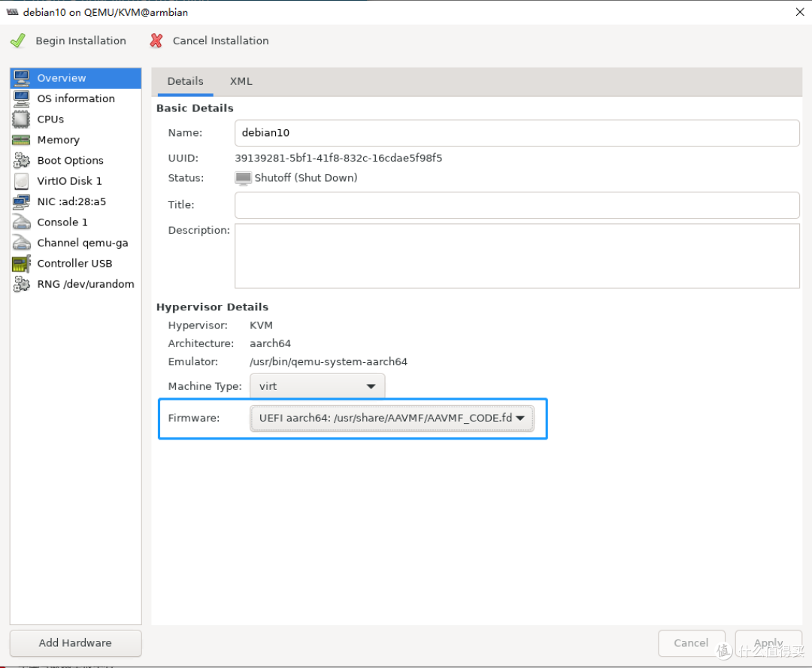Select the Boot Options gears icon
812x668 pixels.
22,160
